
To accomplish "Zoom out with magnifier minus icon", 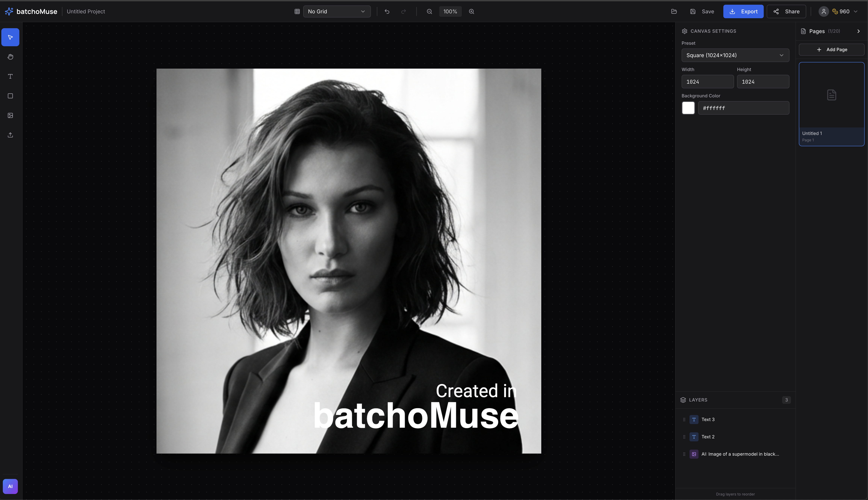I will click(x=429, y=11).
